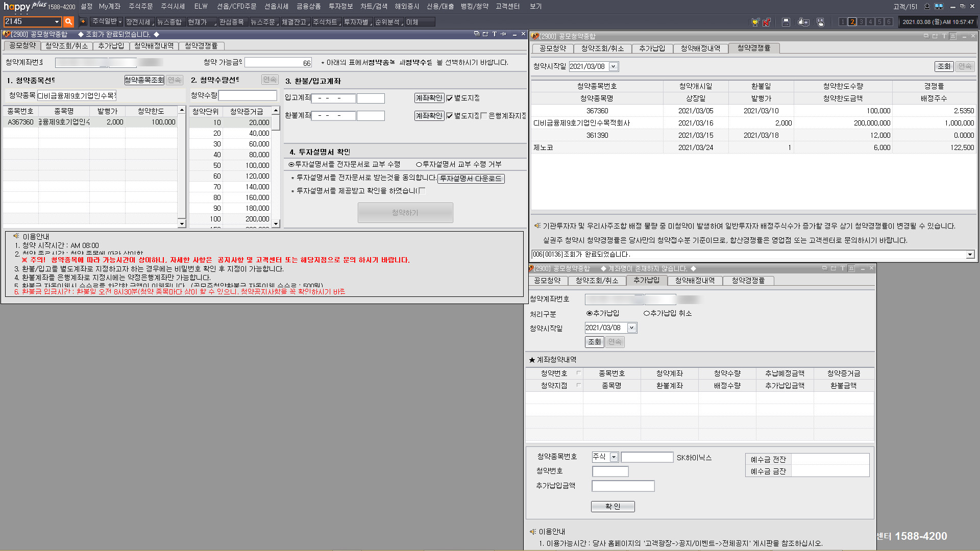Click the floppy disk save icon

[786, 22]
